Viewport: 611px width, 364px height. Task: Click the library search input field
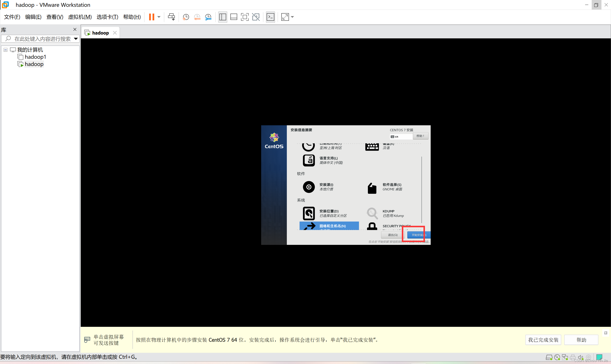[42, 39]
